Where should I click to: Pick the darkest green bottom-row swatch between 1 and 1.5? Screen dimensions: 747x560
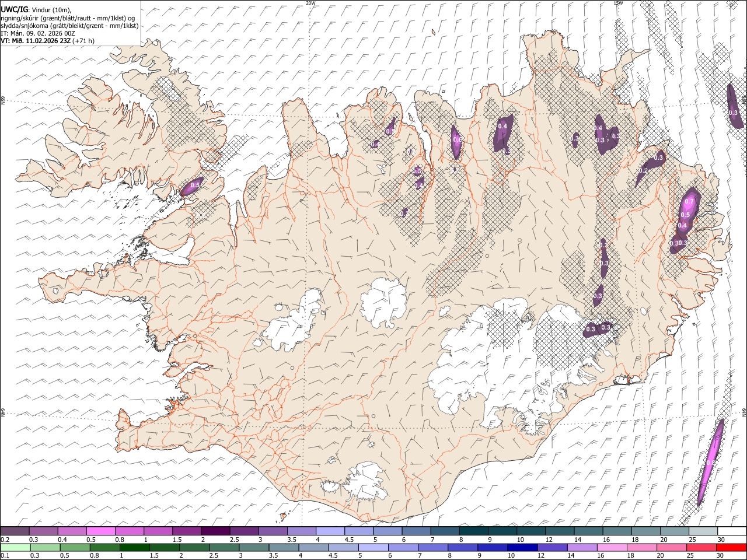coord(135,547)
